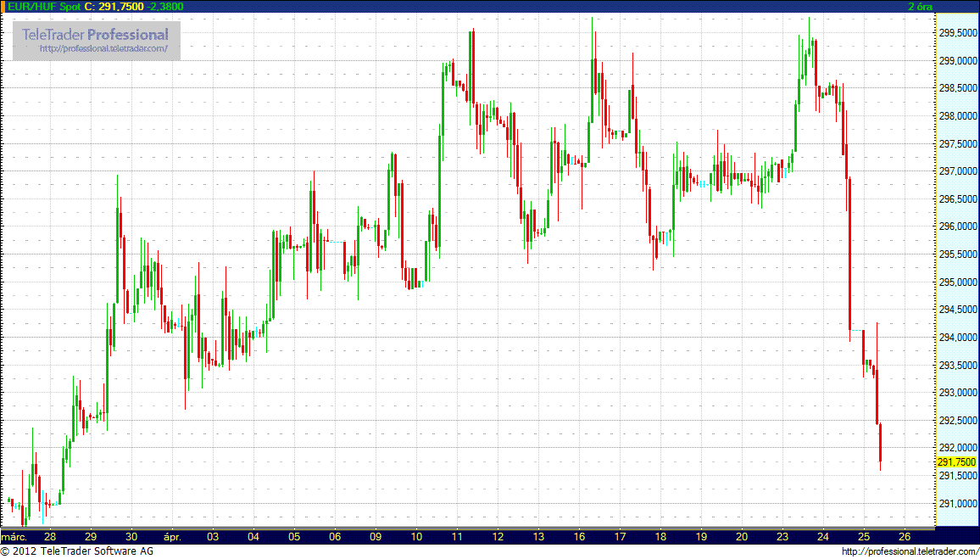This screenshot has width=980, height=559.
Task: Click the 296,5000 price axis label
Action: 959,198
